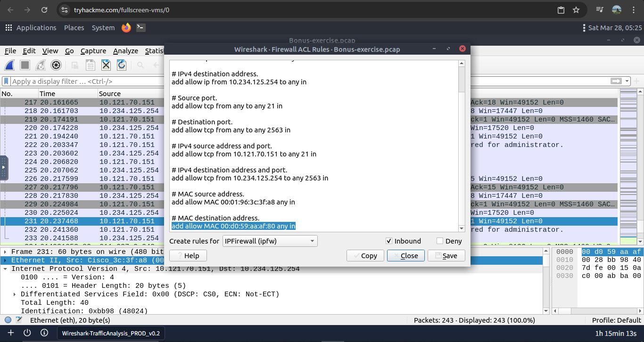Copy the firewall rules with Copy button

[x=365, y=255]
